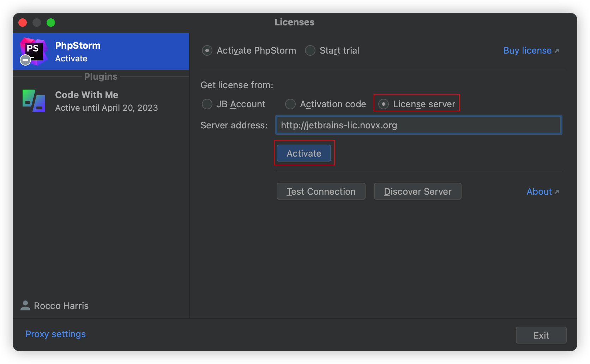Click the Code With Me plugin icon

coord(34,101)
